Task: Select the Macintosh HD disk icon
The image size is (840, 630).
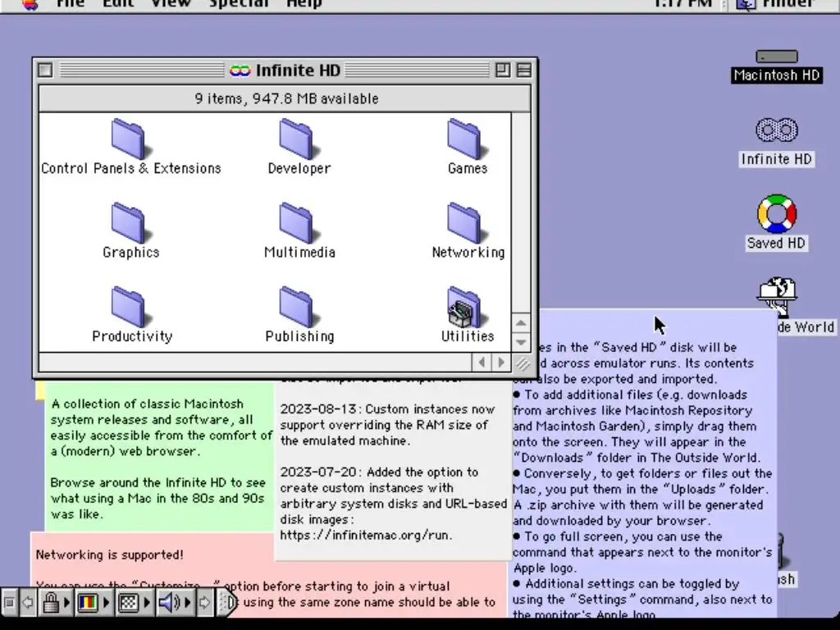Action: pos(777,57)
